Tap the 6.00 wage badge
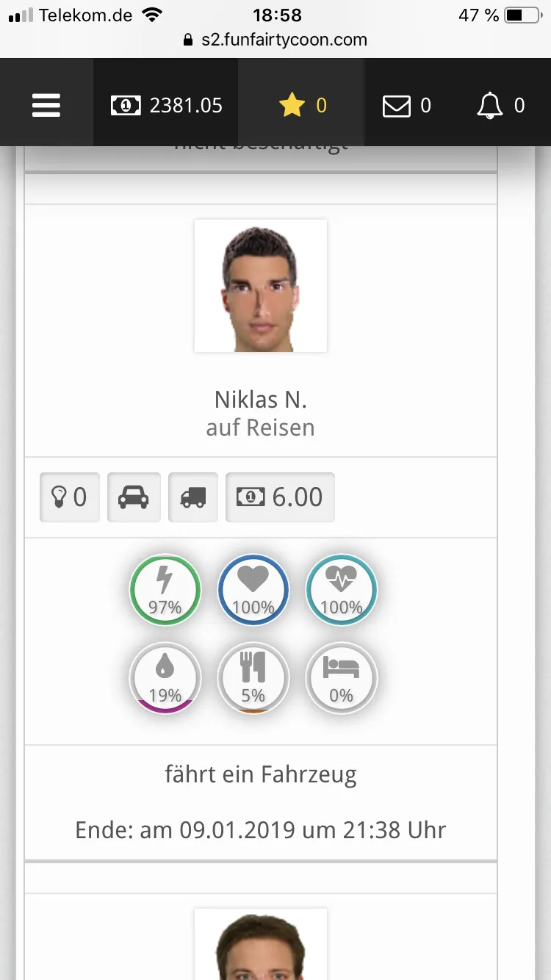551x980 pixels. 280,497
